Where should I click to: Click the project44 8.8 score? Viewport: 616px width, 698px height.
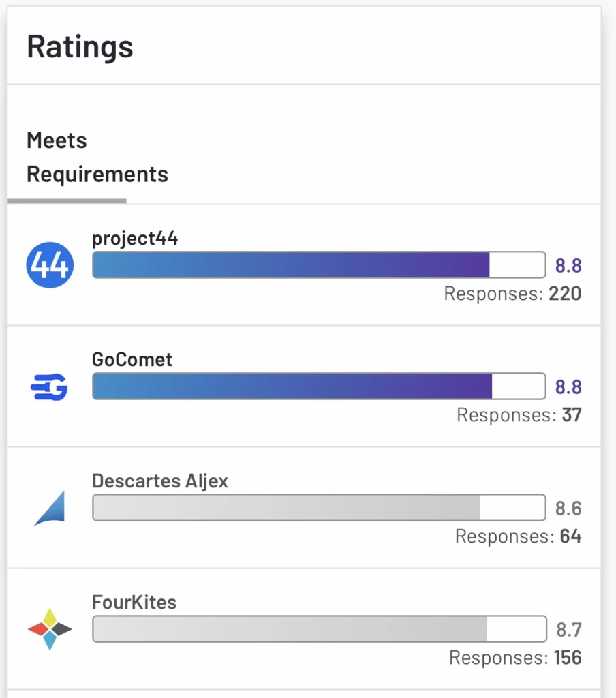click(x=568, y=266)
